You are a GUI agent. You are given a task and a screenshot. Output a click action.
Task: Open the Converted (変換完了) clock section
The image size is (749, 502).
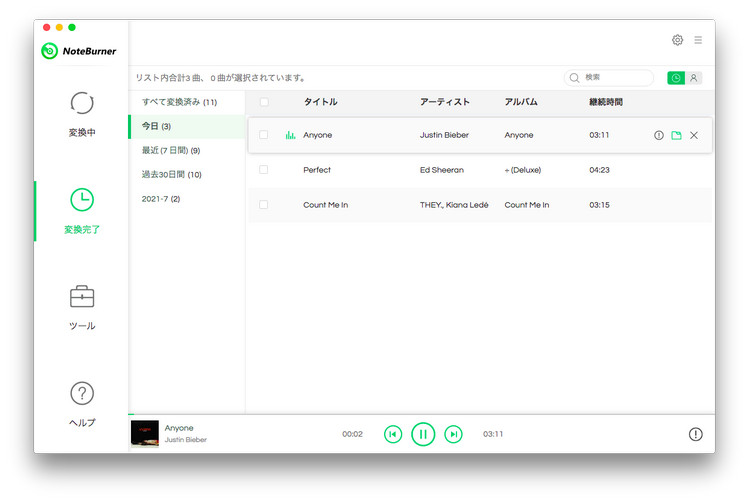pos(82,211)
